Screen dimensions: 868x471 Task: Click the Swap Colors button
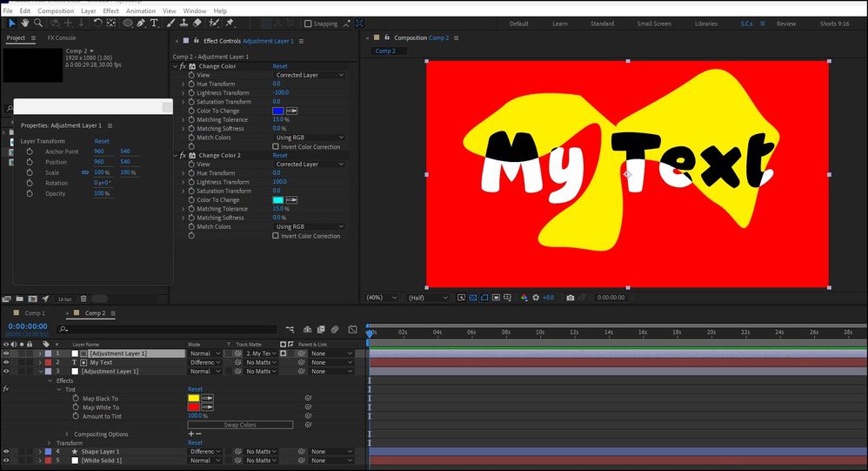point(240,425)
